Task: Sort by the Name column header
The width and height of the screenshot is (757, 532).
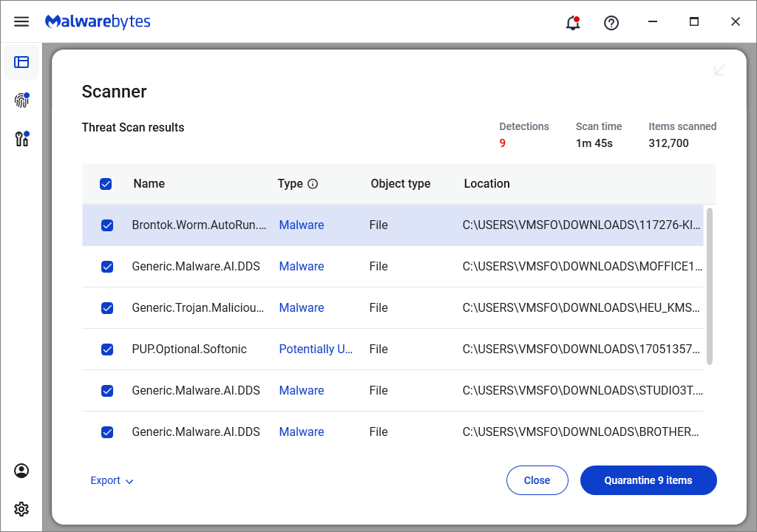Action: pos(149,183)
